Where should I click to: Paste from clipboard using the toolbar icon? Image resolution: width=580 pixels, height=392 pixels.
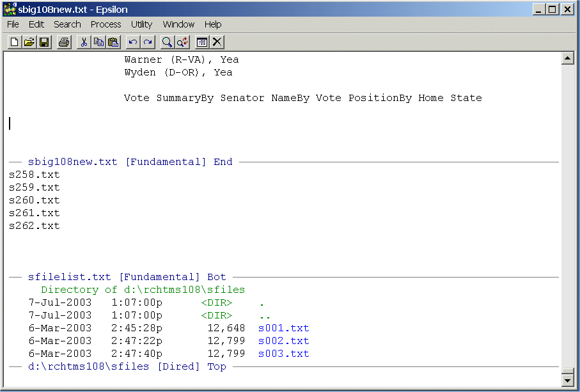coord(113,42)
